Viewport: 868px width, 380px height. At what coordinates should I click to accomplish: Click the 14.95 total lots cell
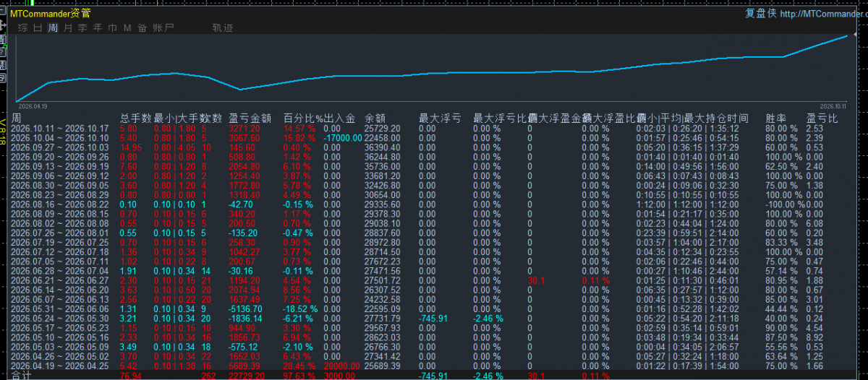(x=131, y=147)
